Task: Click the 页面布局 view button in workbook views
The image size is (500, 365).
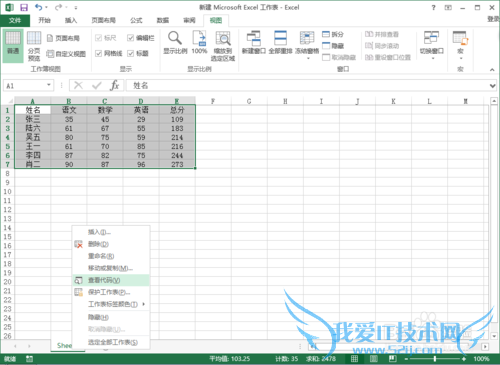Action: (63, 38)
